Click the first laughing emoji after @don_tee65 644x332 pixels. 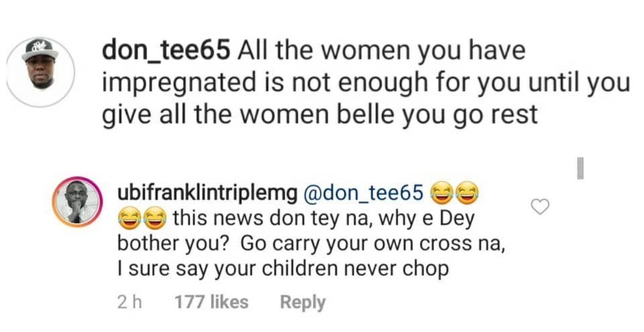pos(441,194)
